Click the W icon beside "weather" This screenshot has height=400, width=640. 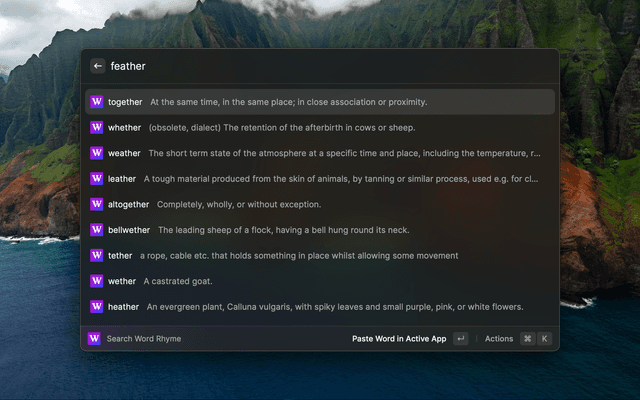(x=96, y=153)
